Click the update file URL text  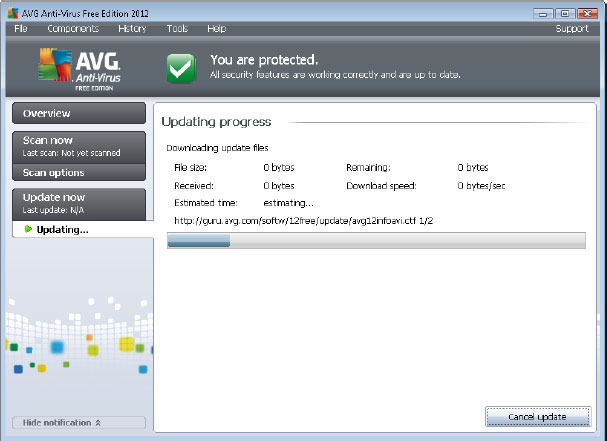tap(304, 221)
